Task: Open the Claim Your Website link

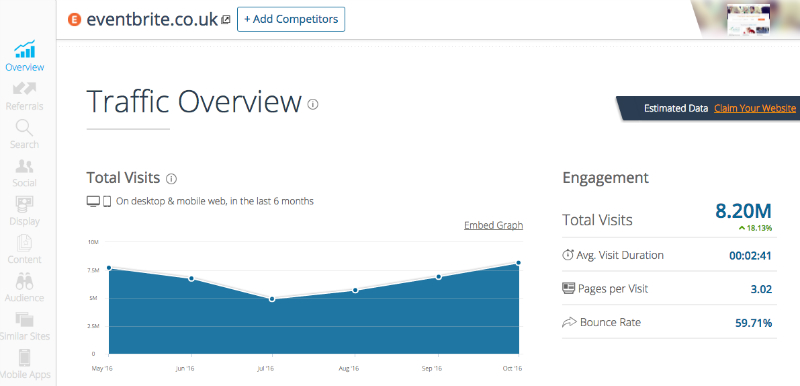Action: click(x=755, y=108)
